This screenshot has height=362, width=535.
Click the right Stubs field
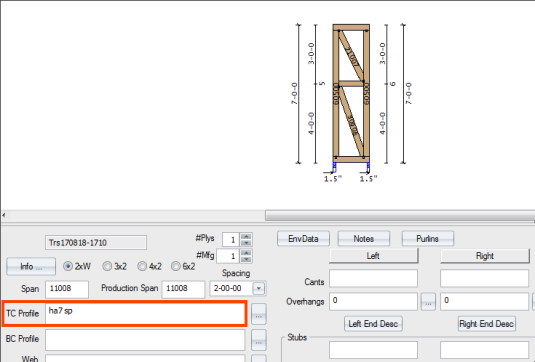tap(485, 350)
